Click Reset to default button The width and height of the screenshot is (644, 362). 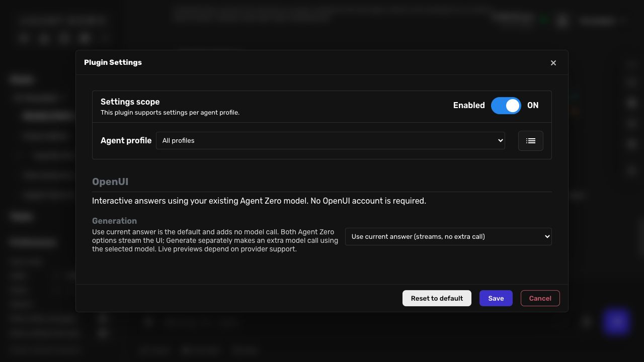(x=437, y=298)
